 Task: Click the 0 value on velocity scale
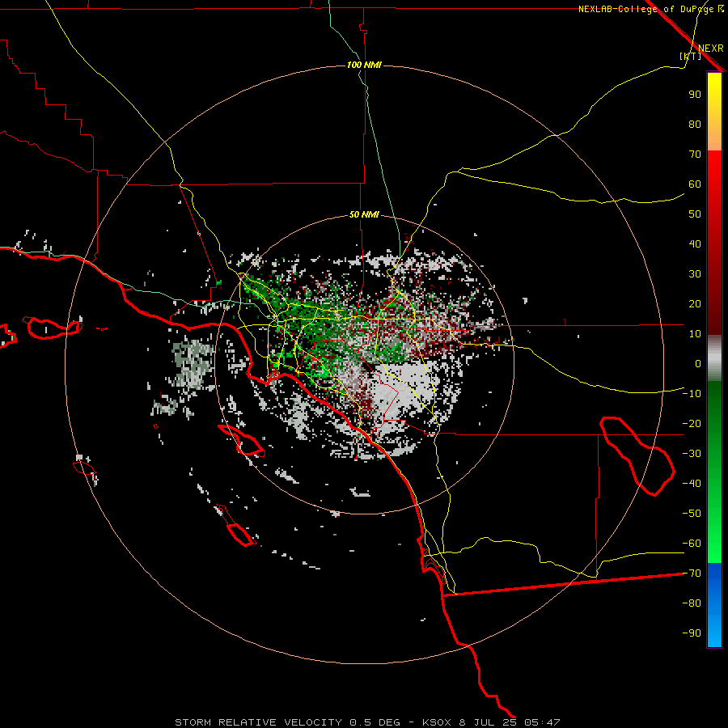coord(698,363)
